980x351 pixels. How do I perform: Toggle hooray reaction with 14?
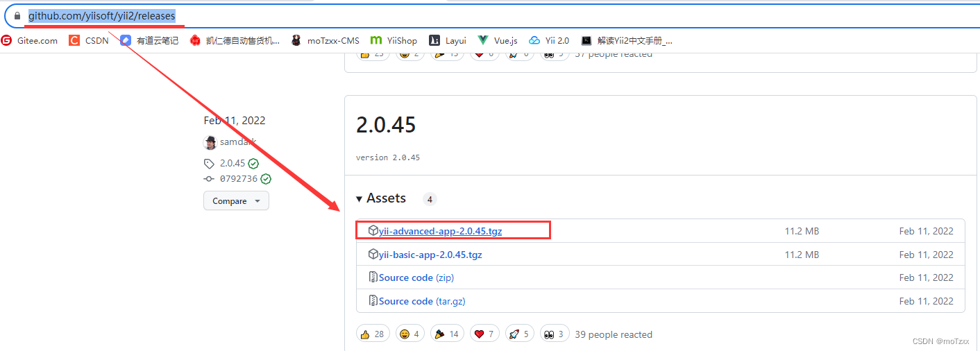click(448, 334)
